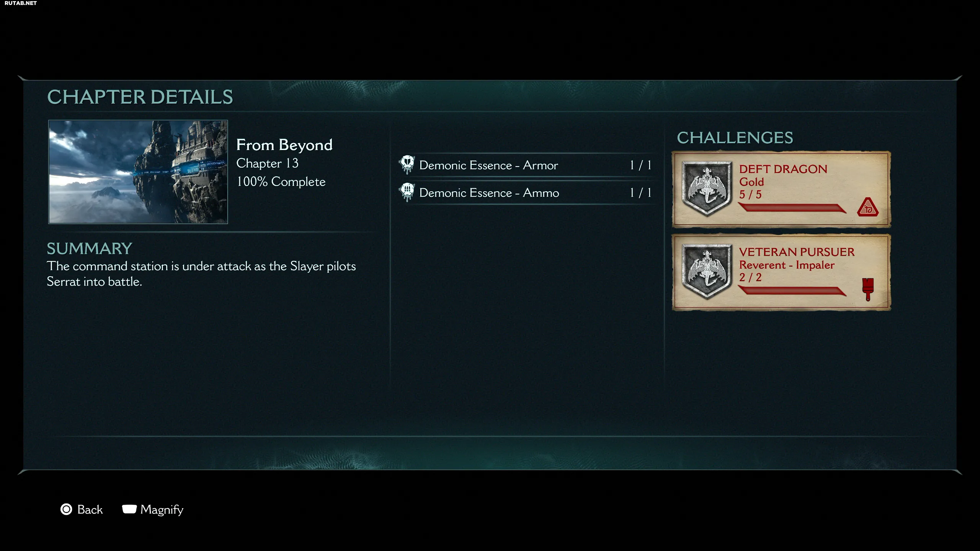Click the Chapter Details heading
Image resolution: width=980 pixels, height=551 pixels.
pos(140,97)
